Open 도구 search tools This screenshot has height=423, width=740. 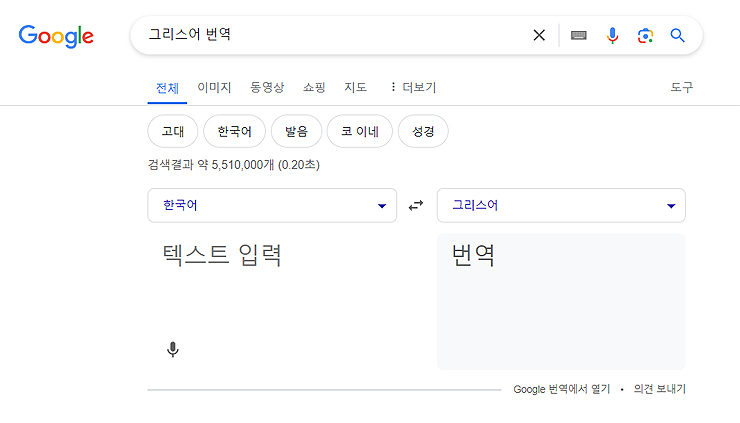click(x=682, y=87)
